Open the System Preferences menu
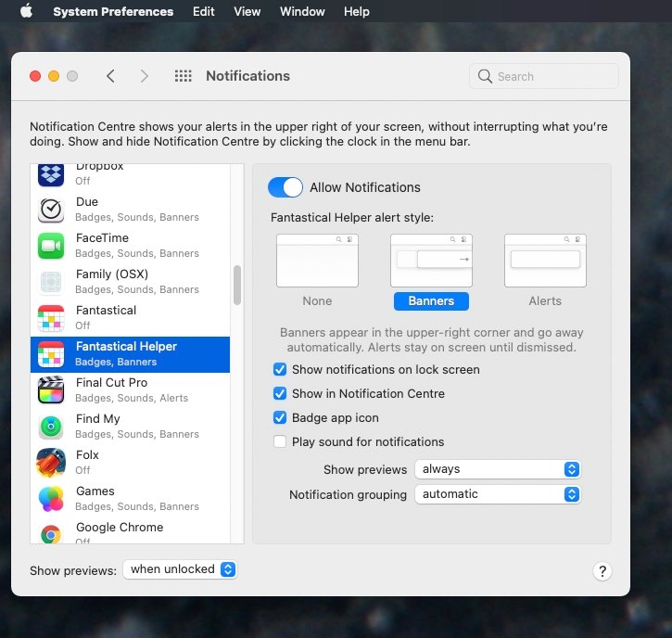 (x=113, y=11)
